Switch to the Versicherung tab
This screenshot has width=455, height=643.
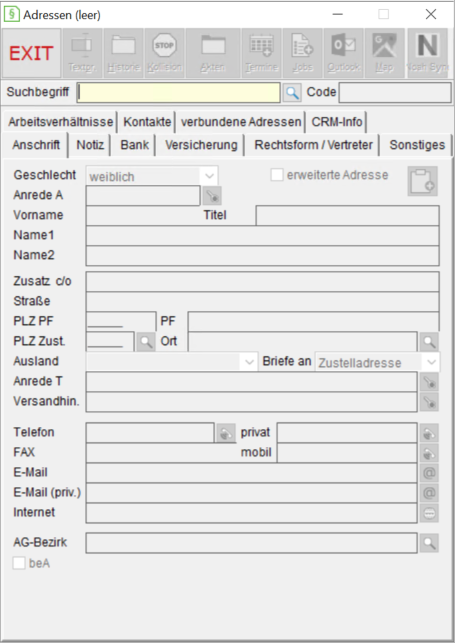point(201,145)
